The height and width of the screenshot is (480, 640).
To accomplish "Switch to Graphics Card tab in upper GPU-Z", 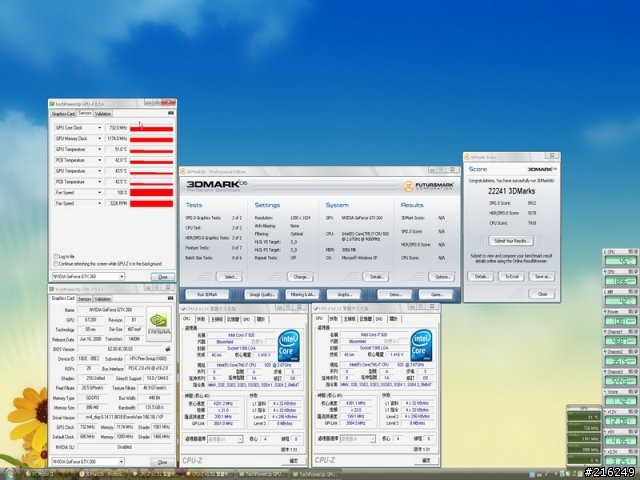I will click(63, 114).
